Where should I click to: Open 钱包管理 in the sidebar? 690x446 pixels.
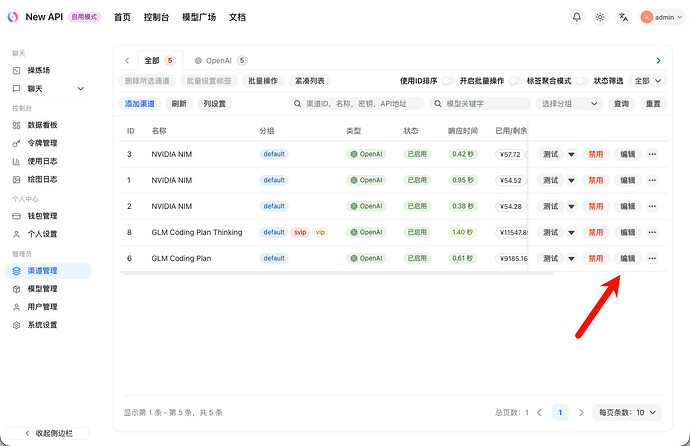pos(48,216)
